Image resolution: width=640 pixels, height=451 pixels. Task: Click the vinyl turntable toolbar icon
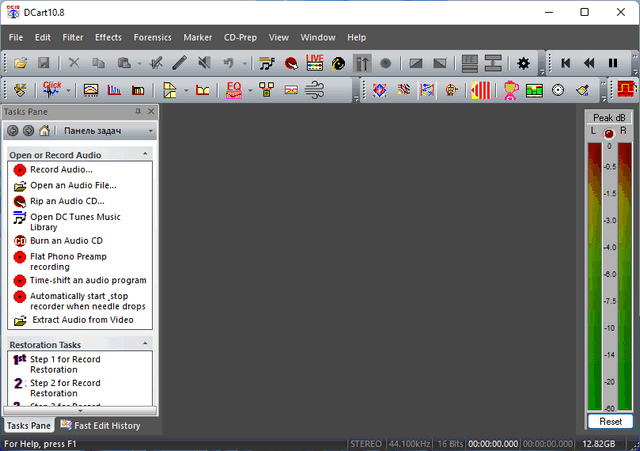pyautogui.click(x=338, y=63)
